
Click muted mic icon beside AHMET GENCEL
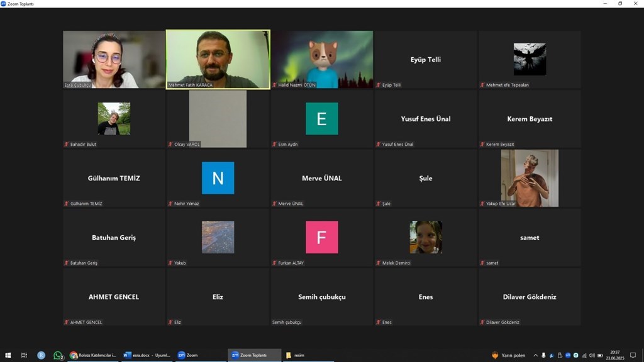[x=66, y=322]
